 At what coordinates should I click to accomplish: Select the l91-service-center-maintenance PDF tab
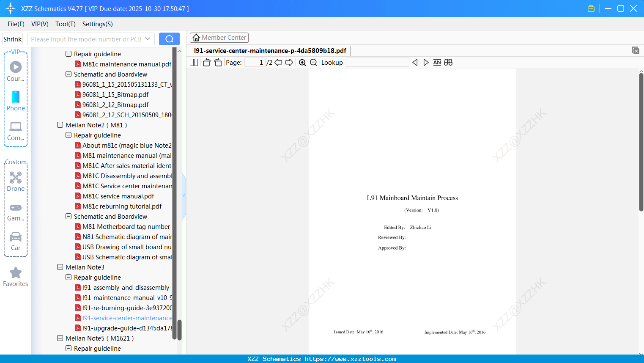coord(270,51)
